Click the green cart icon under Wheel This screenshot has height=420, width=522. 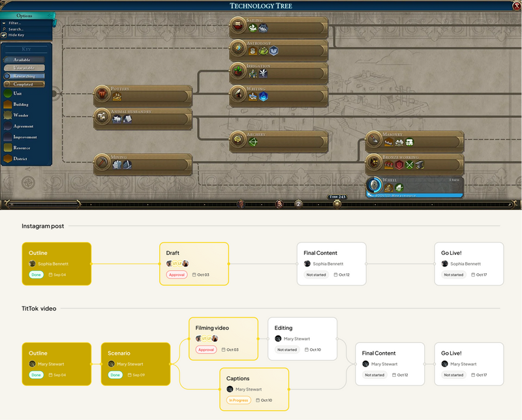399,188
